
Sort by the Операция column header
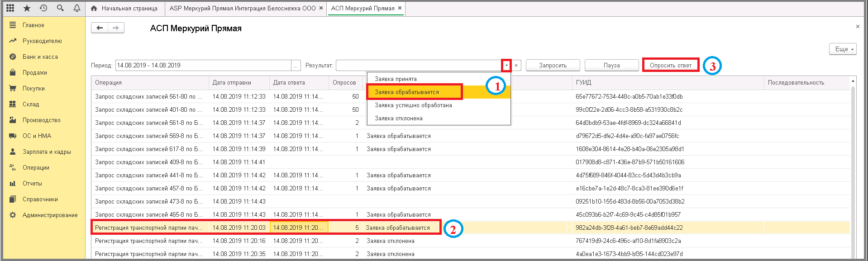click(150, 83)
